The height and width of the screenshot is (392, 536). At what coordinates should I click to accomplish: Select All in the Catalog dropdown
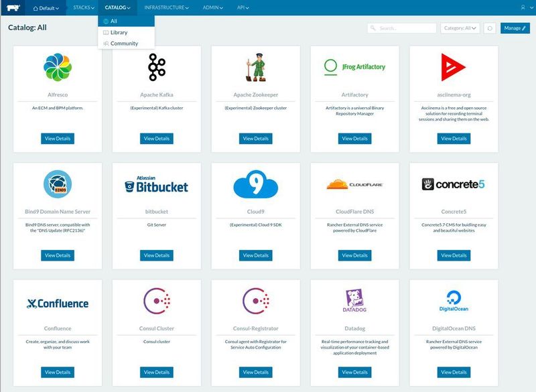(126, 21)
